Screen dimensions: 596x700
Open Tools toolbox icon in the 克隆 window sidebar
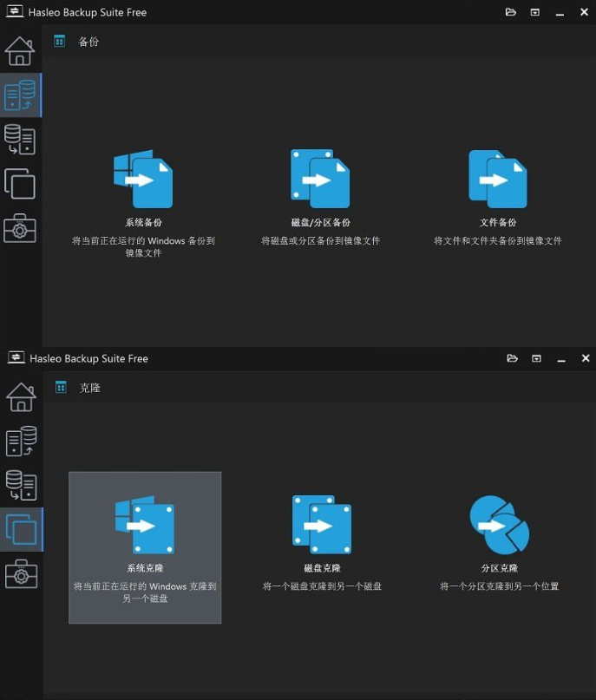pos(21,573)
